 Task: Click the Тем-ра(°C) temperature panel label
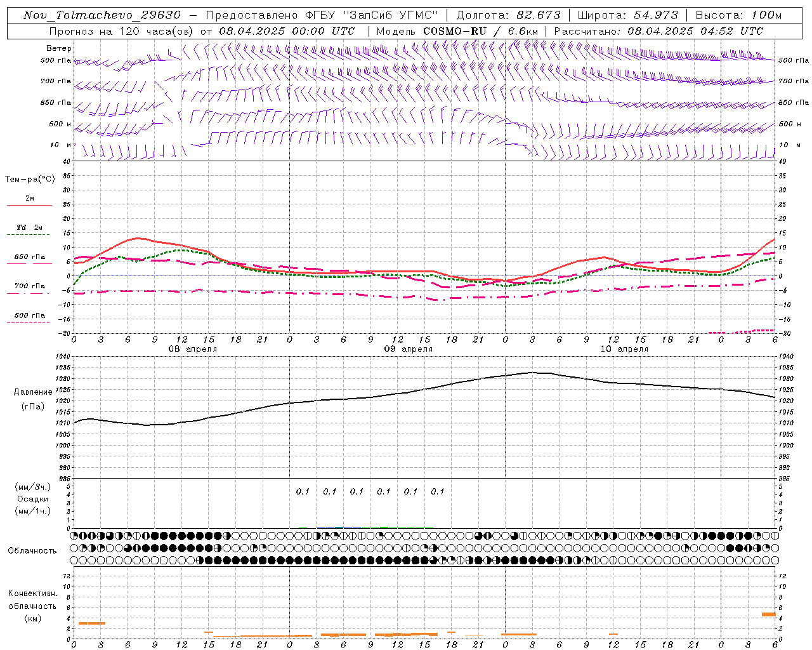30,180
